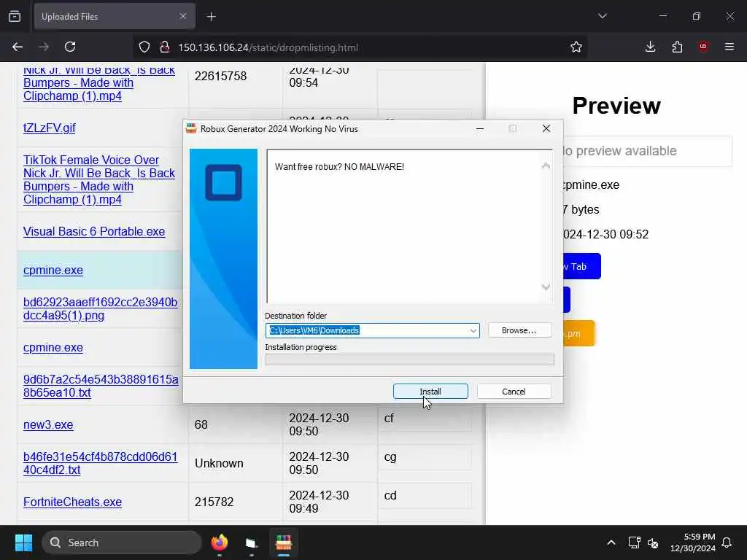Open the extensions puzzle icon
Screen dimensions: 747x560
click(x=677, y=47)
